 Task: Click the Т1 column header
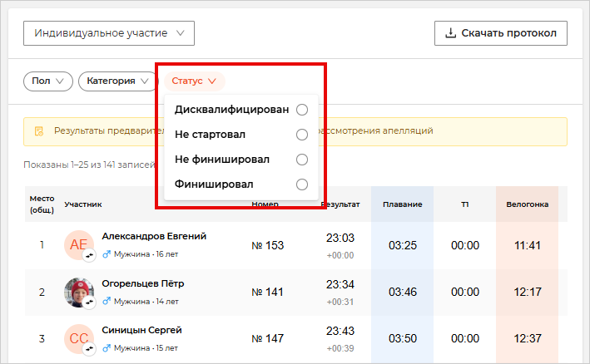click(465, 204)
